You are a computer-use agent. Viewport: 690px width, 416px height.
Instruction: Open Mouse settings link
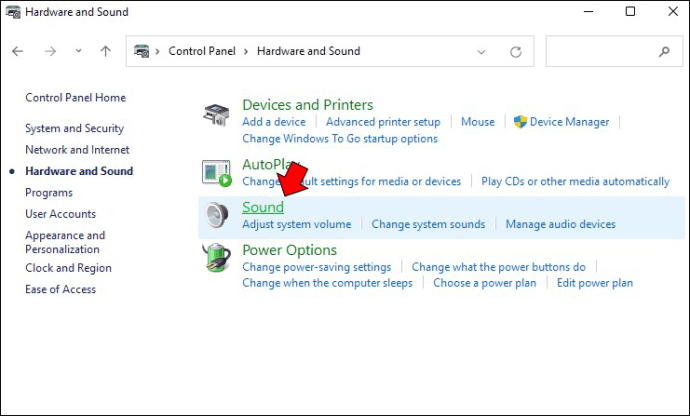pyautogui.click(x=478, y=122)
